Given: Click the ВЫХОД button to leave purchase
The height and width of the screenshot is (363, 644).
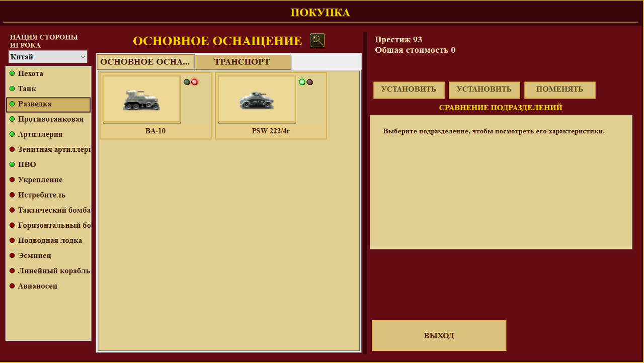Looking at the screenshot, I should 439,335.
